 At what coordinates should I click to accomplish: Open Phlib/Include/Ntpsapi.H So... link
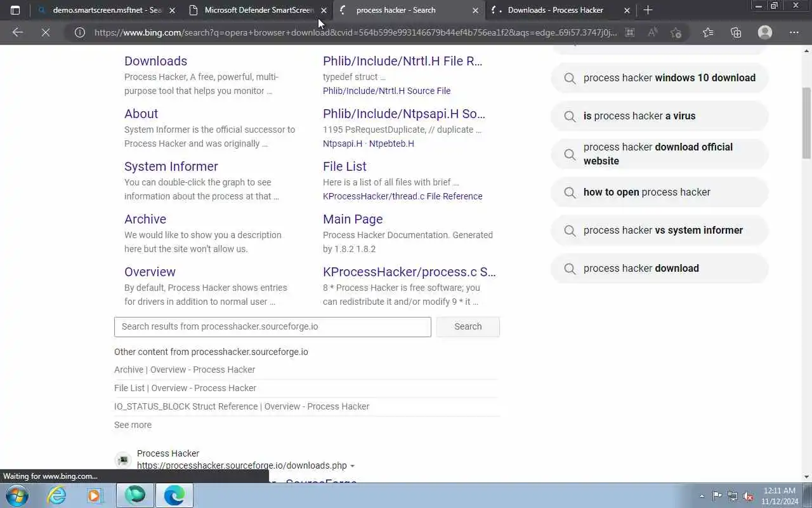click(404, 114)
